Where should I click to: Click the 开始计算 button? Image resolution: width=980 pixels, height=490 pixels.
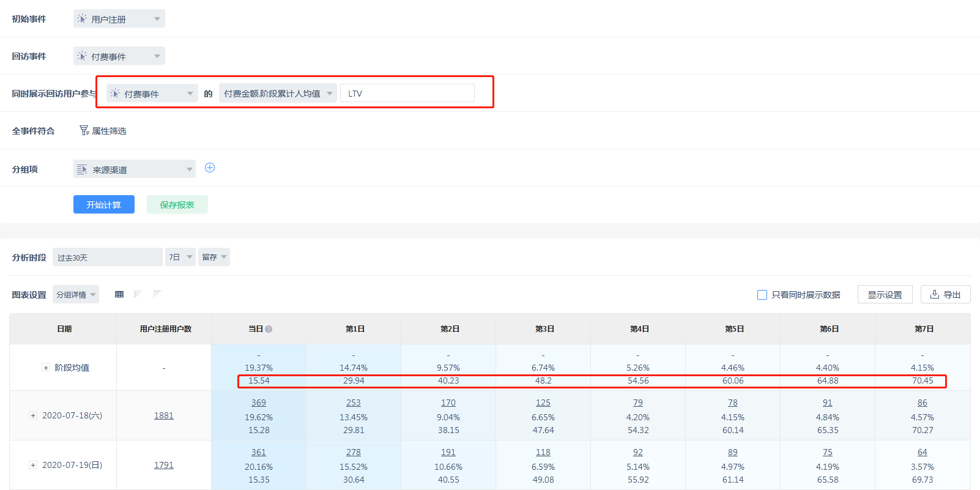pos(104,204)
